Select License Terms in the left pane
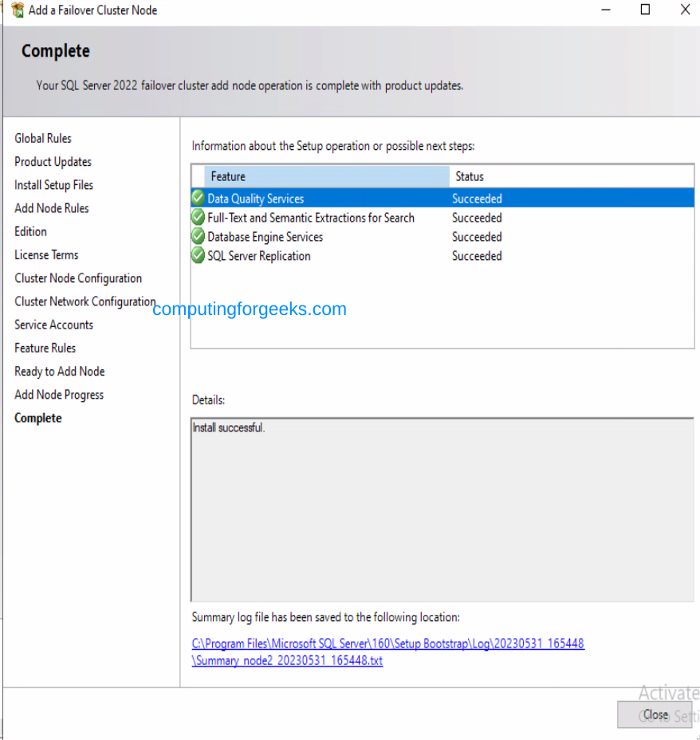700x740 pixels. tap(46, 254)
